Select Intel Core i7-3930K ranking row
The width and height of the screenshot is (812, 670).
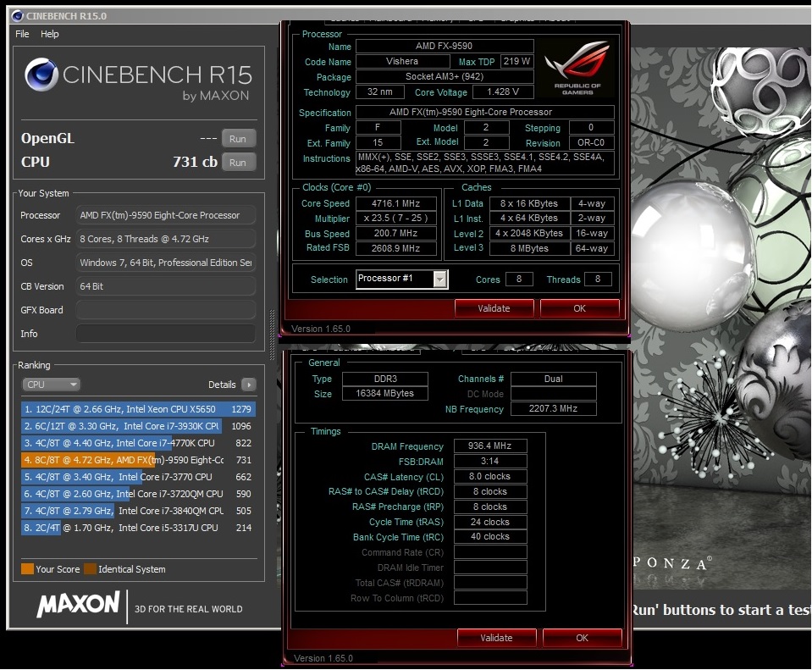click(x=138, y=426)
